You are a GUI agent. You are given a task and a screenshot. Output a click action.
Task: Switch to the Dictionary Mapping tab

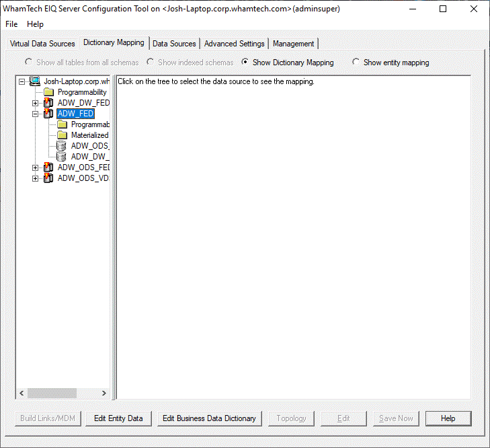(114, 42)
